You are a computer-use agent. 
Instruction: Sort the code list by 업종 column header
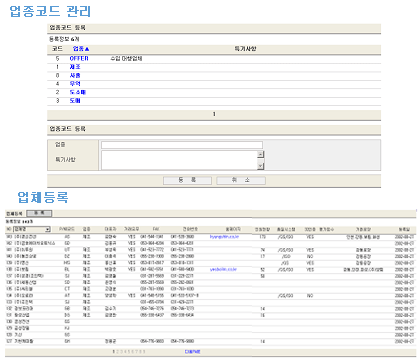point(81,49)
